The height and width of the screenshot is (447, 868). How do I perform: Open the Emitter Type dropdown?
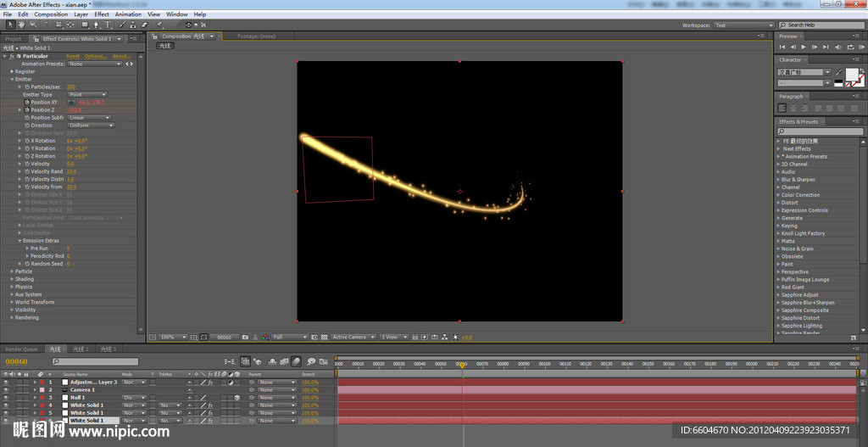tap(86, 95)
